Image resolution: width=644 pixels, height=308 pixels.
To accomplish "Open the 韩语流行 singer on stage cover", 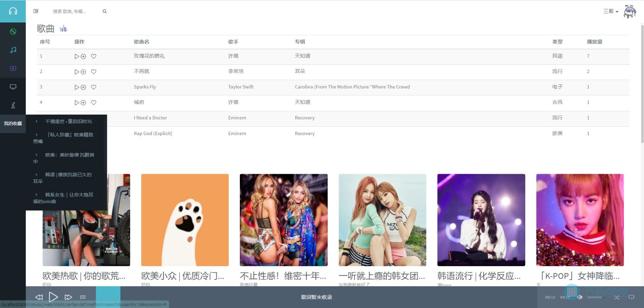I will point(481,220).
